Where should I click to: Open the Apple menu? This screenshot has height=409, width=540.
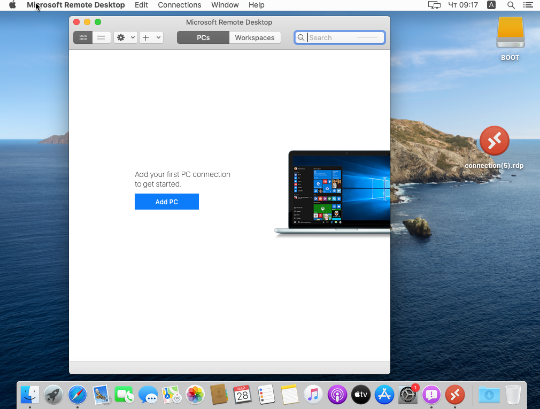click(12, 5)
